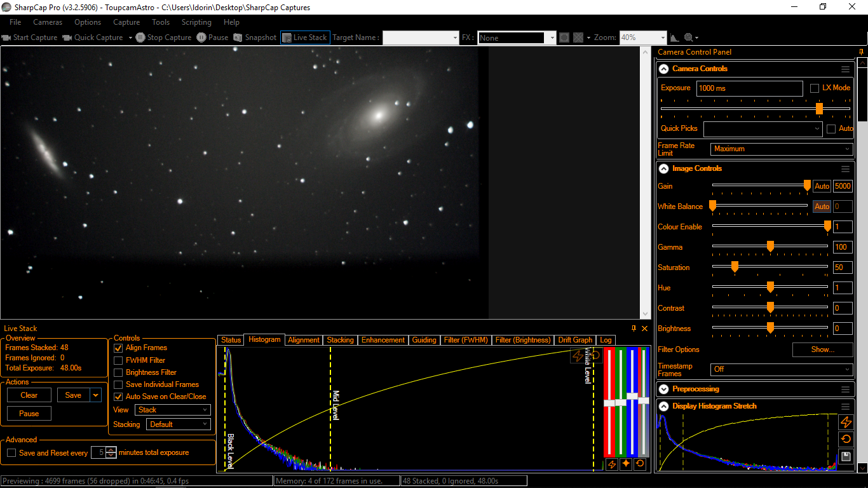Screen dimensions: 868x488
Task: Click the Snapshot toolbar icon
Action: [255, 37]
